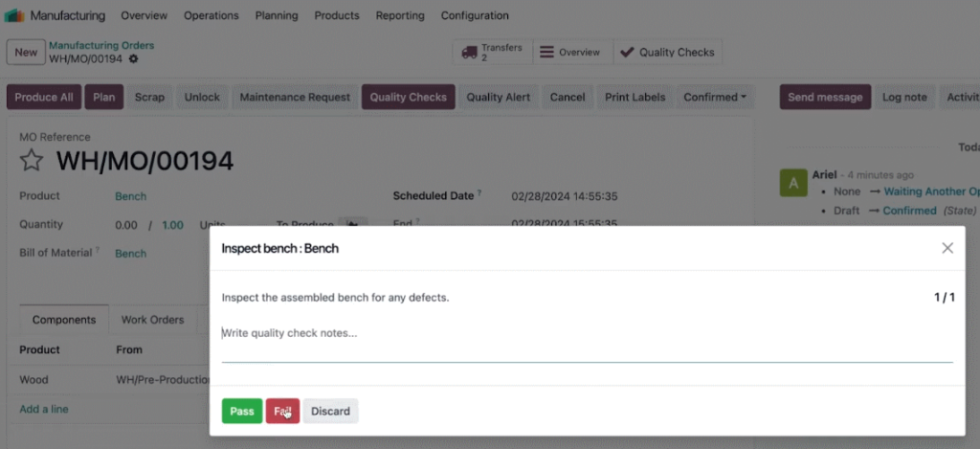Click the 1.00 quantity value

click(x=172, y=225)
